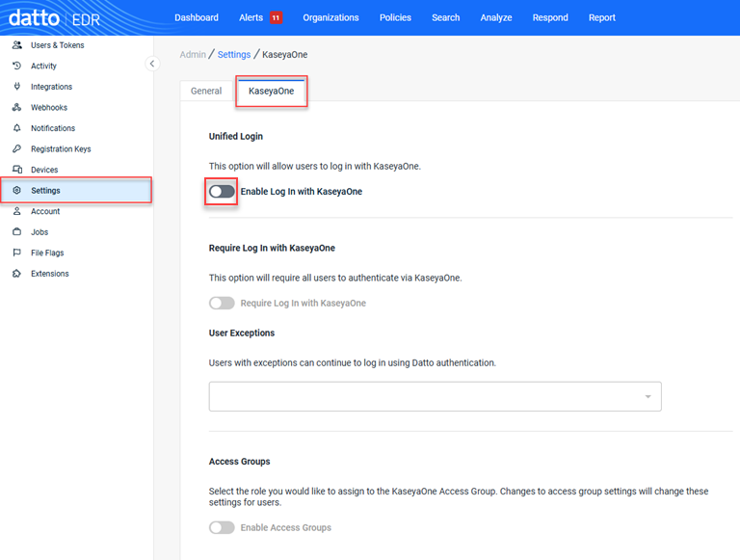Click the Activity history icon
Screen dimensions: 740x560
[17, 67]
